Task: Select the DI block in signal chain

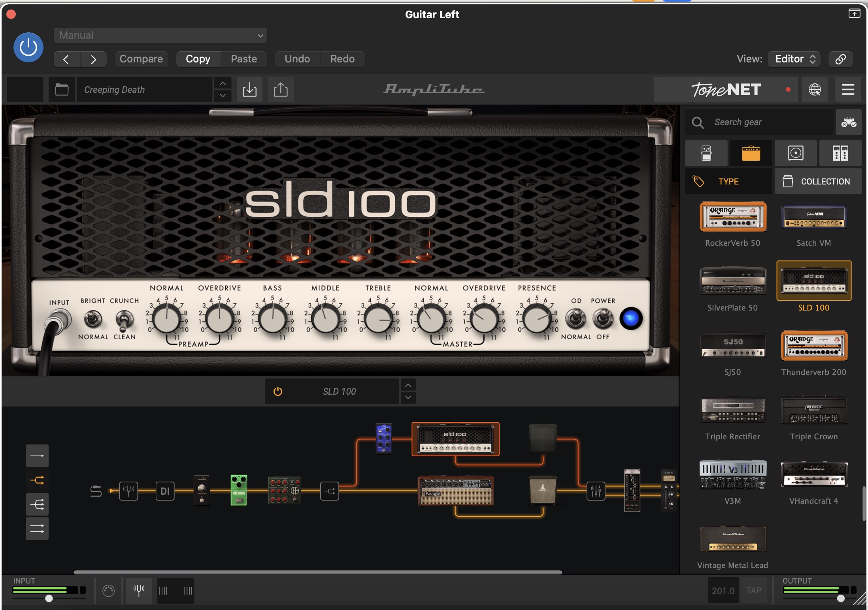Action: click(x=165, y=491)
